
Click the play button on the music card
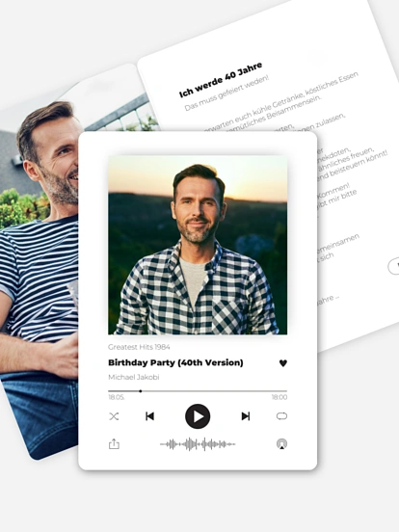click(x=198, y=416)
